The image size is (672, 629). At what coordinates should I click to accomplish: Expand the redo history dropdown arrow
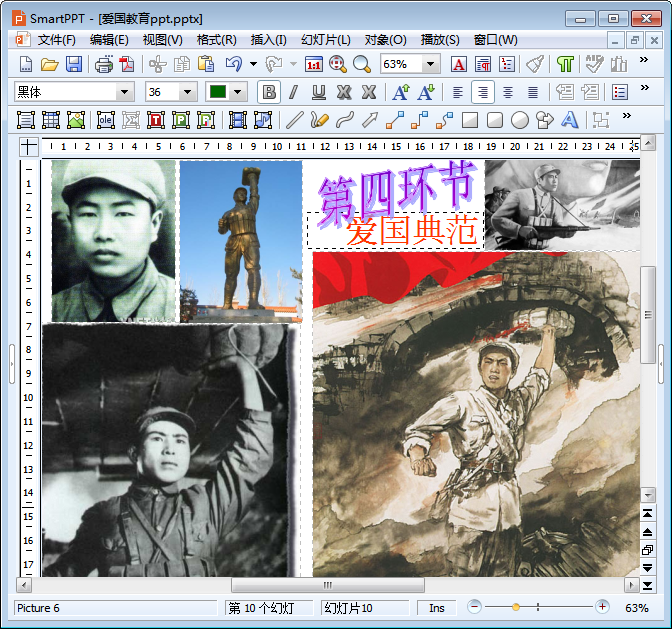pyautogui.click(x=294, y=65)
